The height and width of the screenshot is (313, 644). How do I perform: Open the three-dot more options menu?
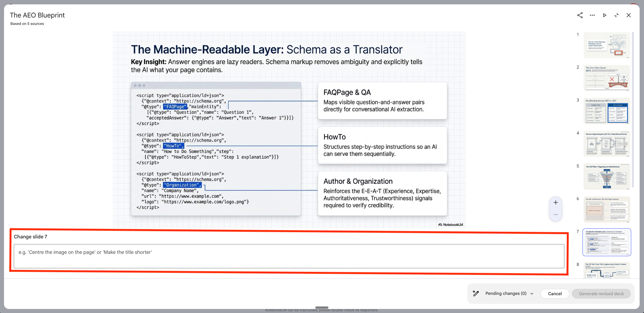click(592, 15)
